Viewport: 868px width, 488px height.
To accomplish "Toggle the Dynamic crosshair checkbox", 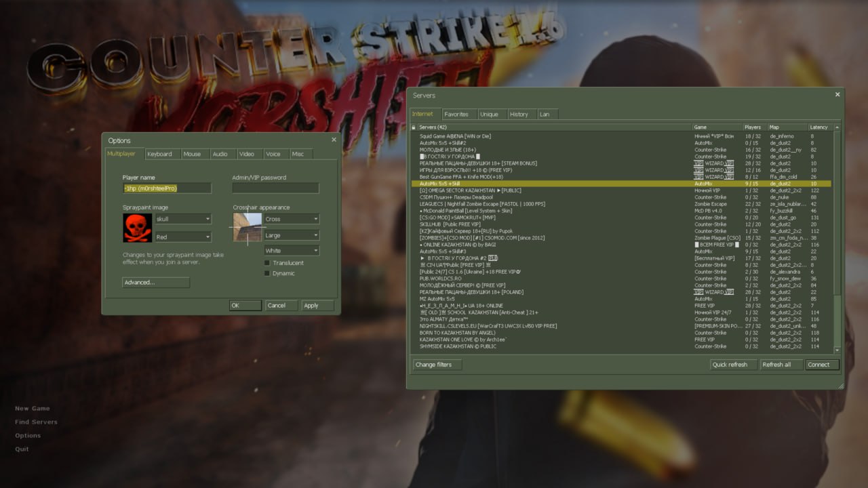I will coord(267,274).
